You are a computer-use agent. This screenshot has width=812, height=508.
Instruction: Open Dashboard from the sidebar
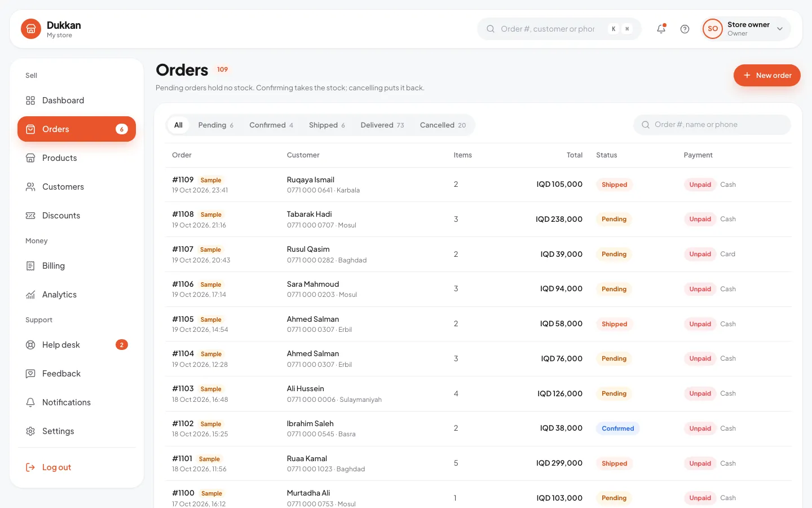point(77,100)
